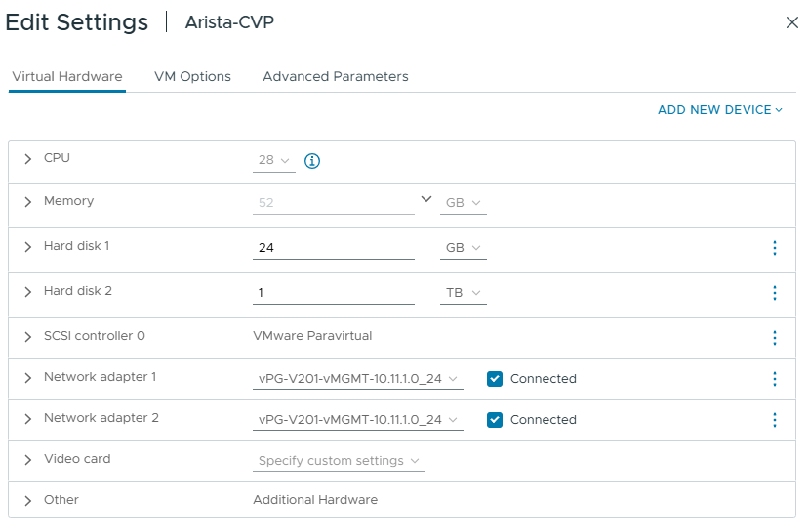The height and width of the screenshot is (532, 809).
Task: Open Network adapter 2 port group dropdown
Action: coord(358,420)
